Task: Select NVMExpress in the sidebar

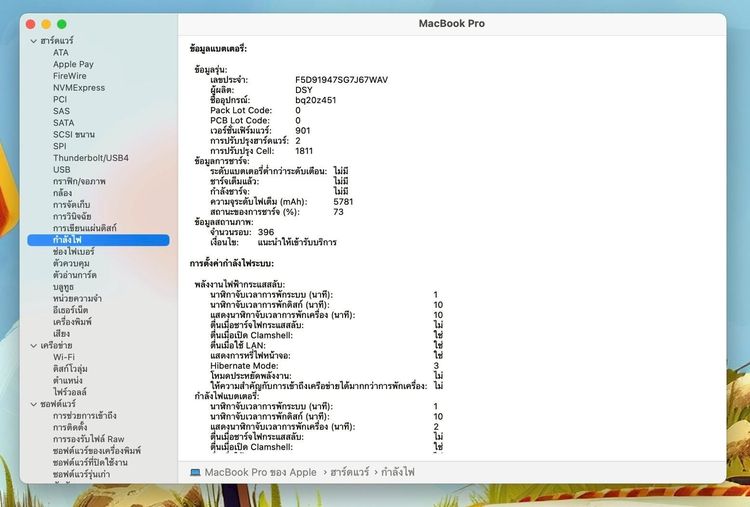Action: (x=79, y=88)
